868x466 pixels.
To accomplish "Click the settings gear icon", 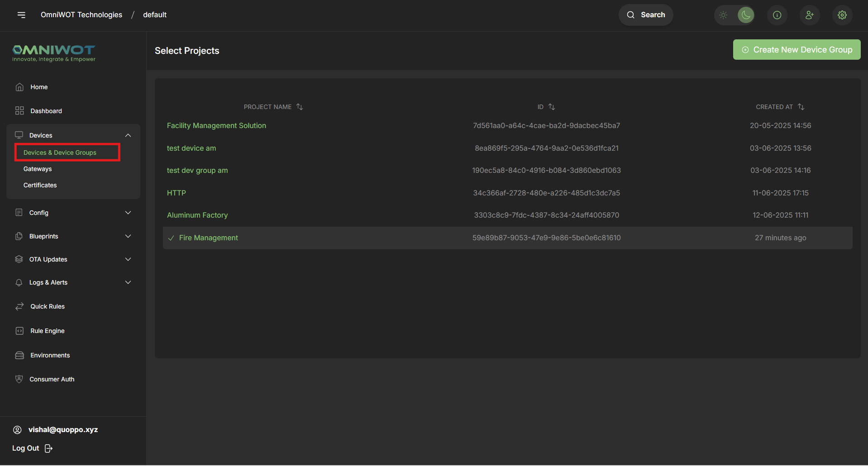I will pyautogui.click(x=842, y=15).
